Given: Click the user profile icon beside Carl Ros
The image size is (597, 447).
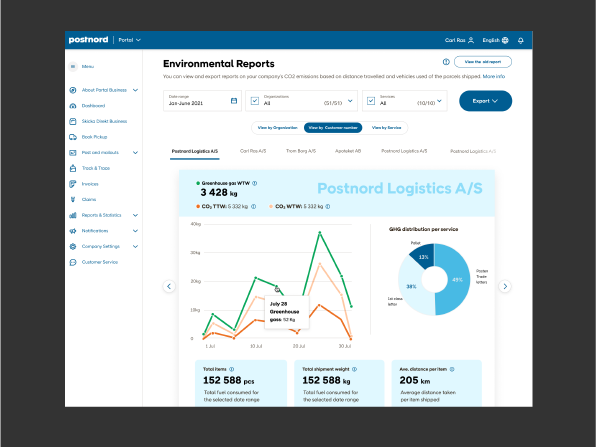Looking at the screenshot, I should tap(471, 40).
